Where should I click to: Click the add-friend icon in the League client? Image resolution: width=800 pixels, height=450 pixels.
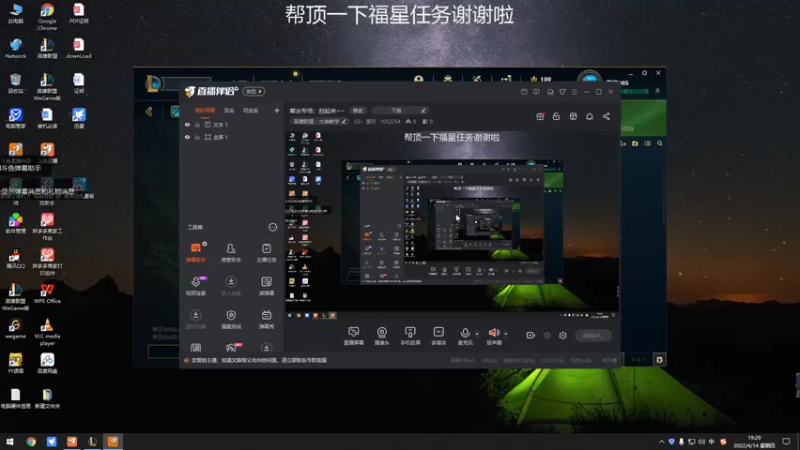point(623,144)
